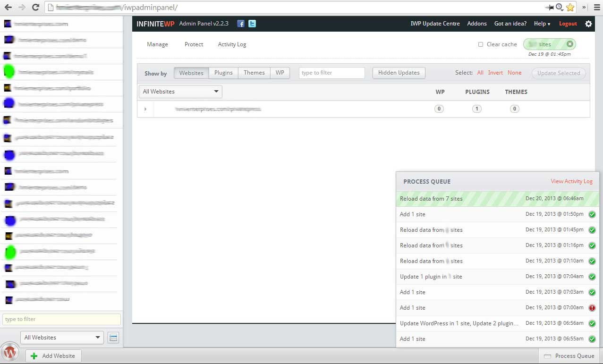Show updates by Websites

point(191,73)
